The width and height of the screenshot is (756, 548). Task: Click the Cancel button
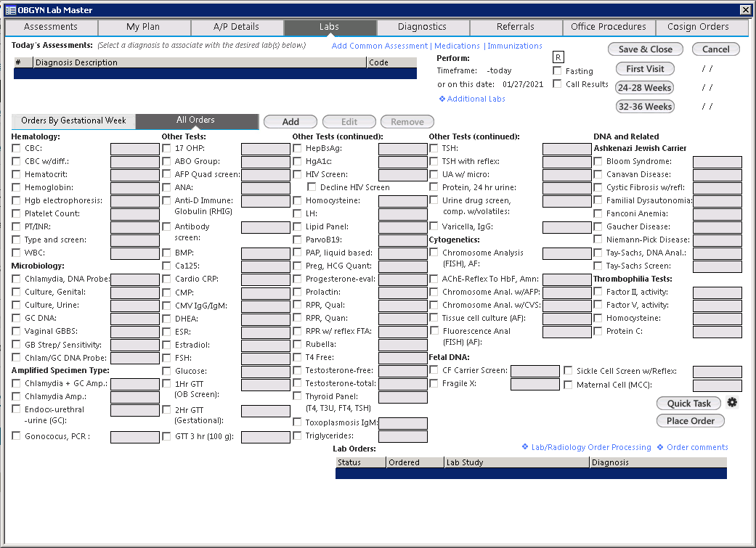point(715,49)
